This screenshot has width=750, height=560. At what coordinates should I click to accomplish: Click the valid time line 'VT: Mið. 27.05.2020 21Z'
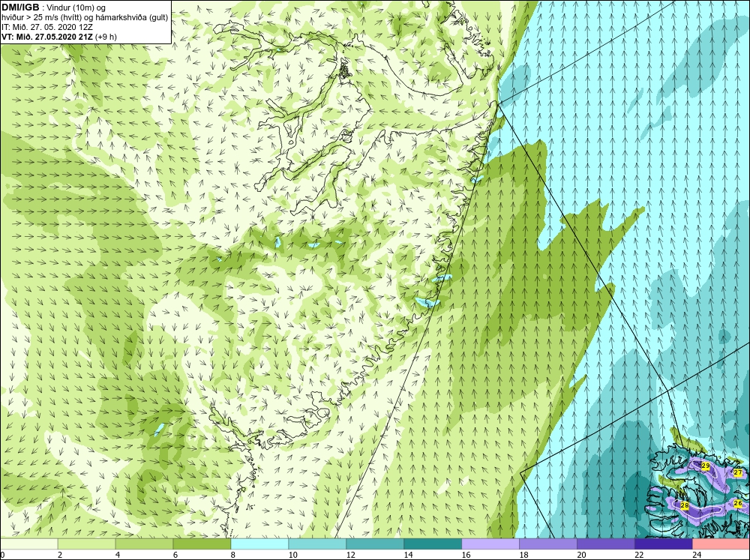click(47, 37)
